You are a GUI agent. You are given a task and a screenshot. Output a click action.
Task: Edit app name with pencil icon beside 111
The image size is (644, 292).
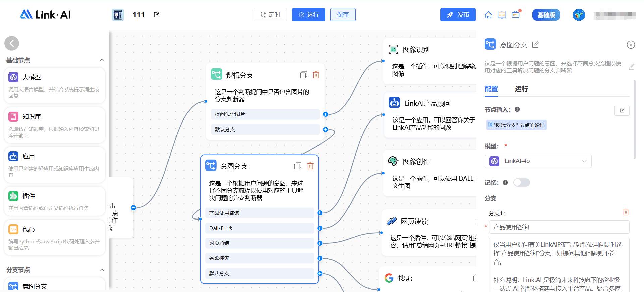[157, 15]
